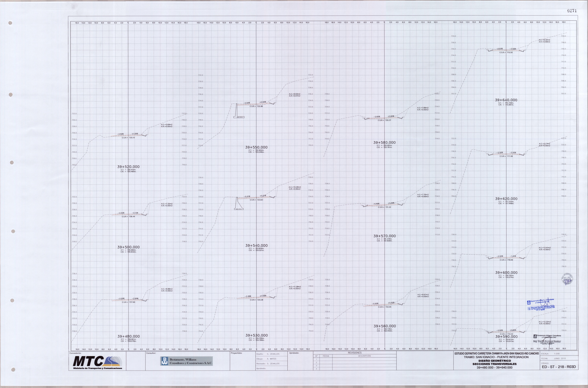Click the Bustamante, Williams consultant logo

[186, 361]
